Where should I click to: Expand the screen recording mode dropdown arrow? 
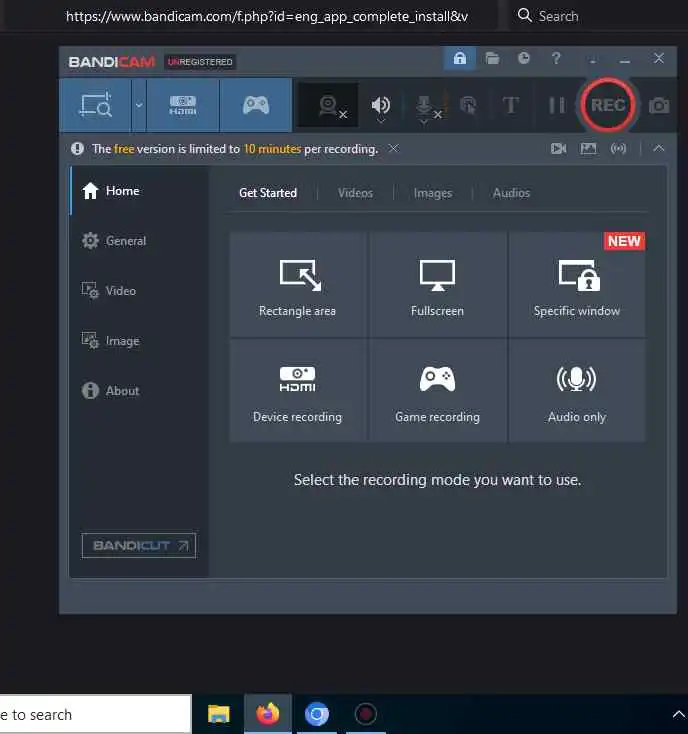tap(139, 105)
